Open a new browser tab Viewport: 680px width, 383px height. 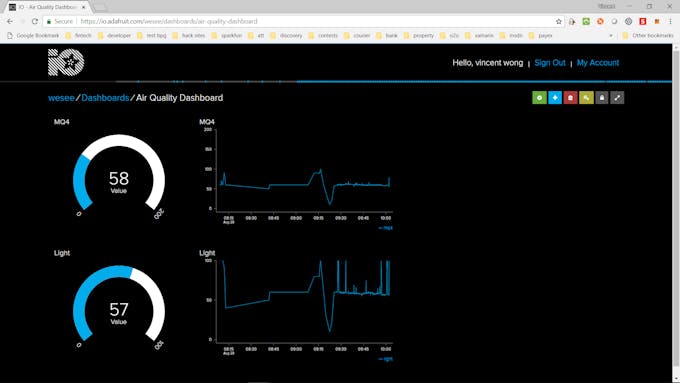100,7
